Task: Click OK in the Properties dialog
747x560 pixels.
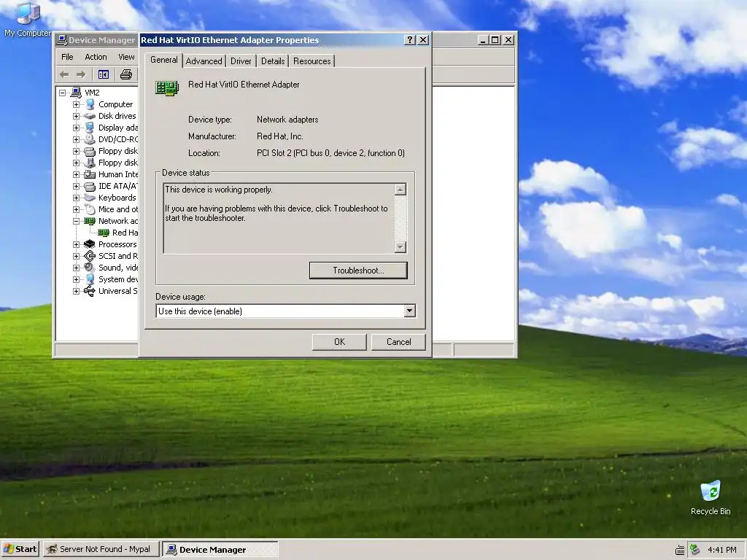Action: 339,342
